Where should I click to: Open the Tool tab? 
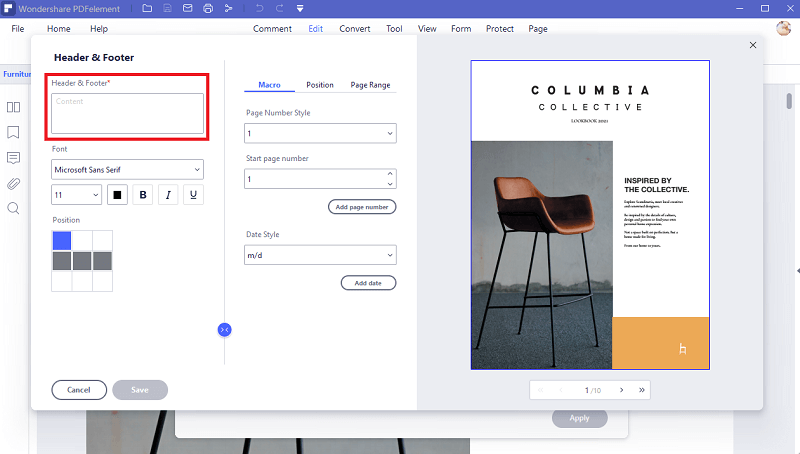(394, 29)
